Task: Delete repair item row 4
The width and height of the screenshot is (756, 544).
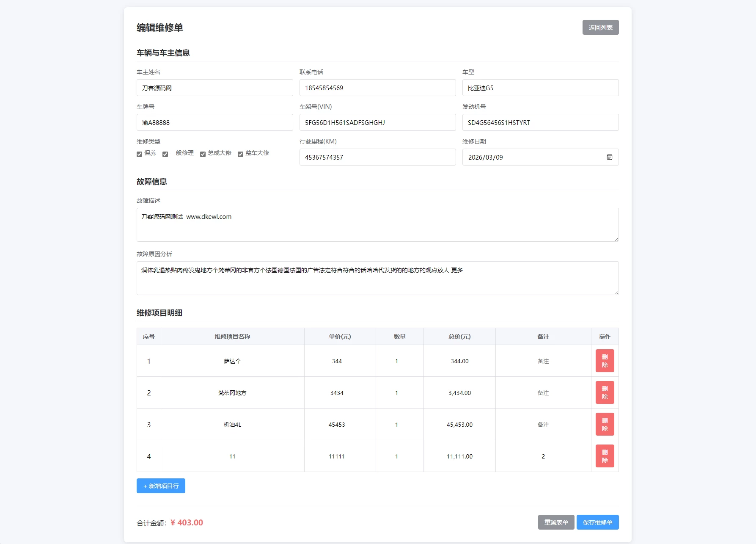Action: (604, 456)
